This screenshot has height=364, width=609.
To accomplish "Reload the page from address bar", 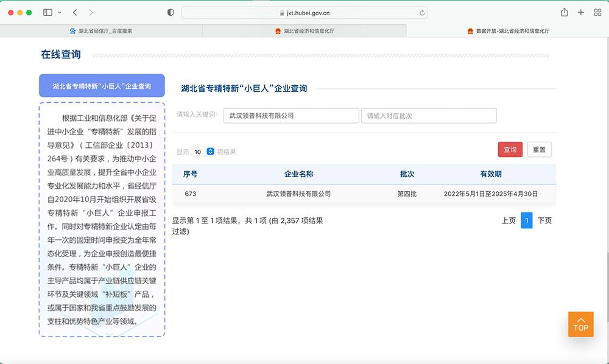I will [422, 12].
